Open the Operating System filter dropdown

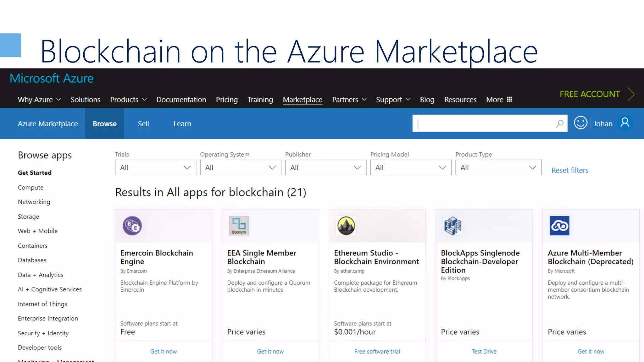[241, 167]
